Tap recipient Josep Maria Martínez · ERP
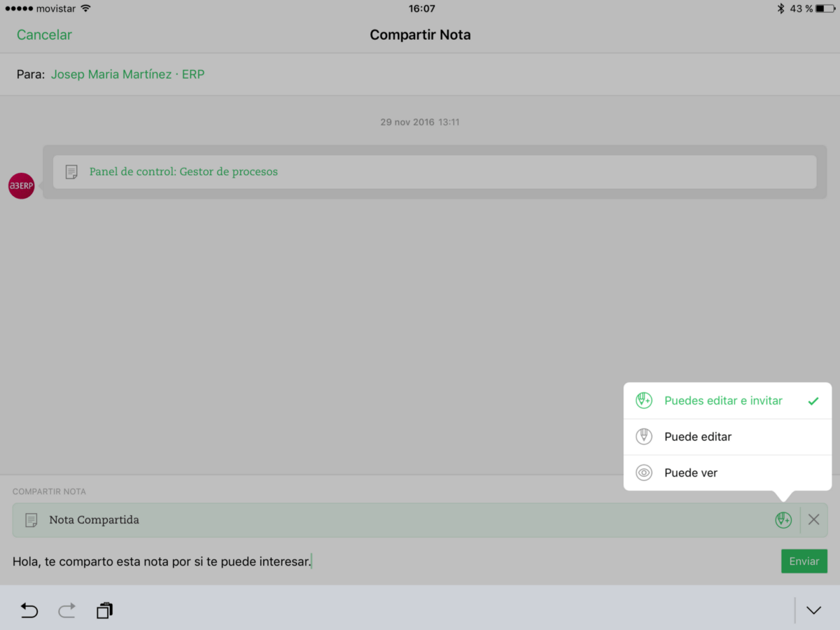The height and width of the screenshot is (630, 840). click(x=128, y=74)
